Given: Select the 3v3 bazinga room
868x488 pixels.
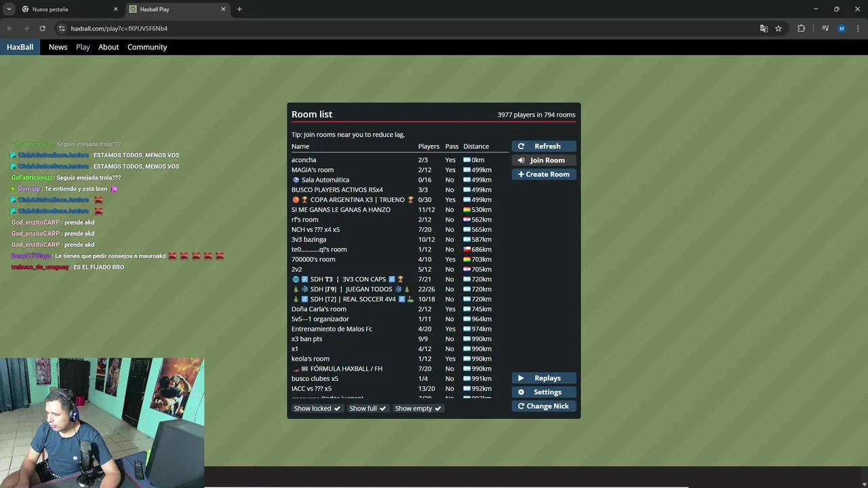Looking at the screenshot, I should [x=400, y=239].
